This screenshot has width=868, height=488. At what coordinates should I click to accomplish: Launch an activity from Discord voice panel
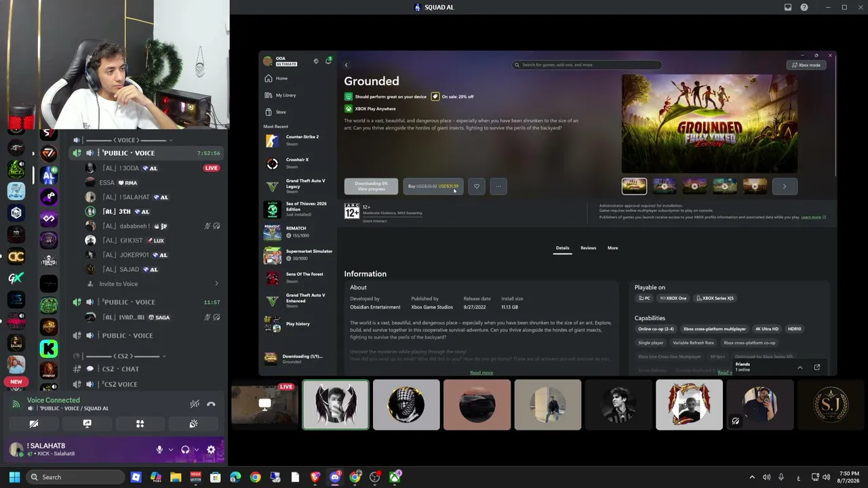[140, 424]
